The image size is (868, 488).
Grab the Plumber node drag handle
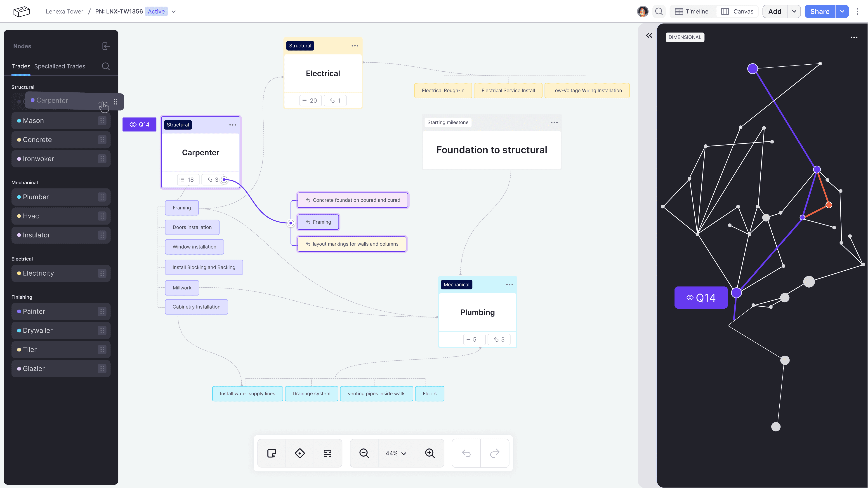102,197
